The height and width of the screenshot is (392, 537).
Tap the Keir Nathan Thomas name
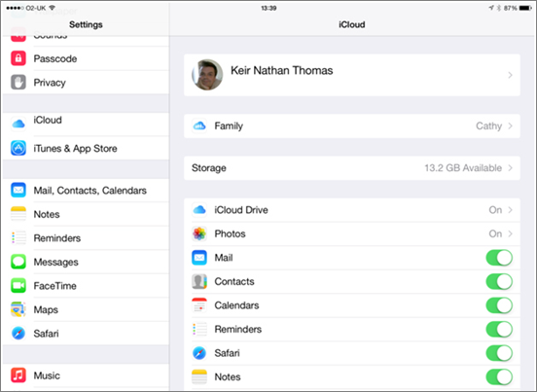pos(281,70)
